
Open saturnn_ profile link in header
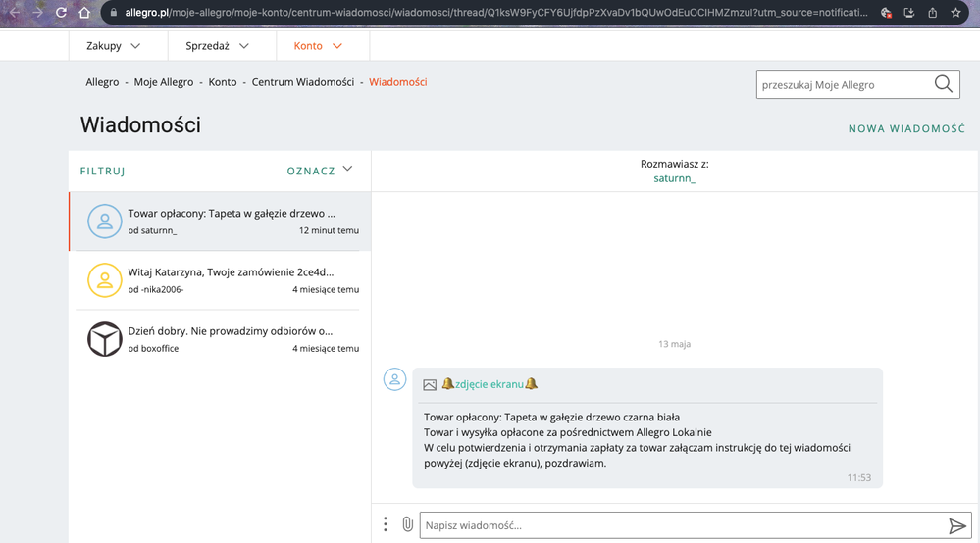[674, 178]
